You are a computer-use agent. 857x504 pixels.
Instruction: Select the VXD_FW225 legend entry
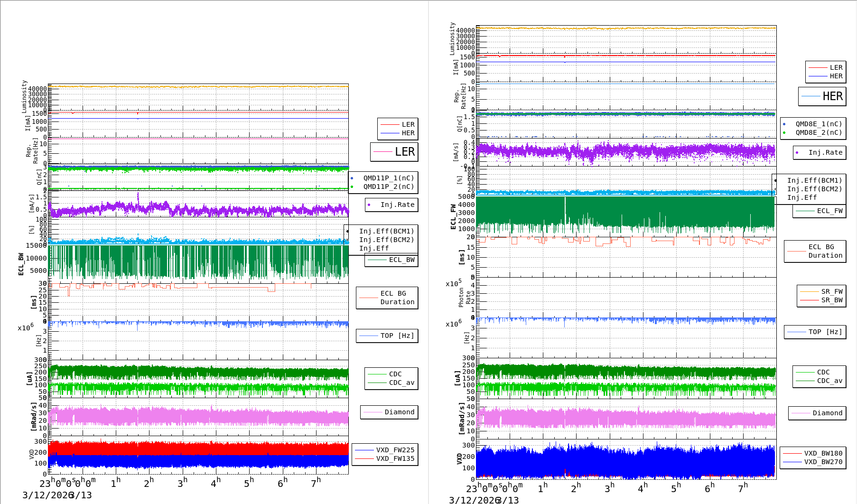pos(395,450)
